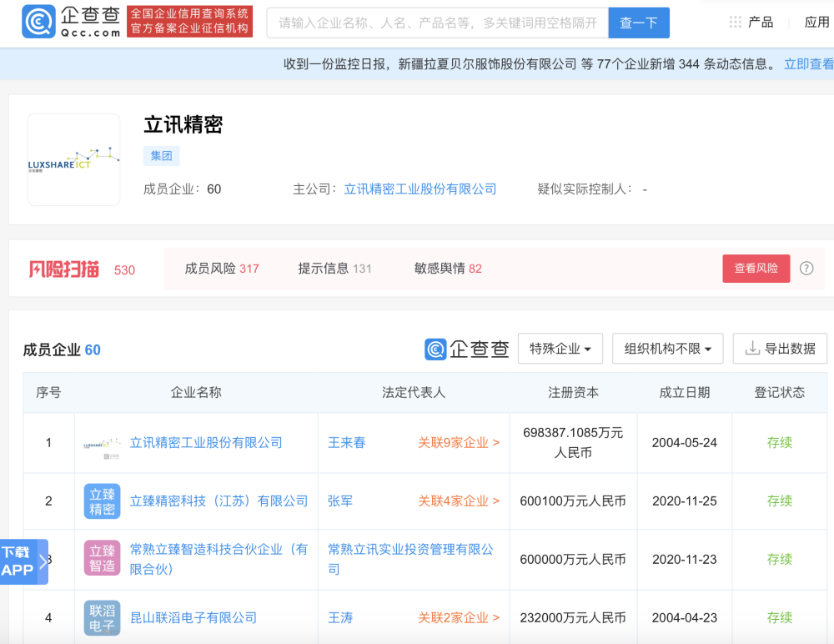Open legal representative 张军 profile
The image size is (834, 644).
(x=340, y=501)
